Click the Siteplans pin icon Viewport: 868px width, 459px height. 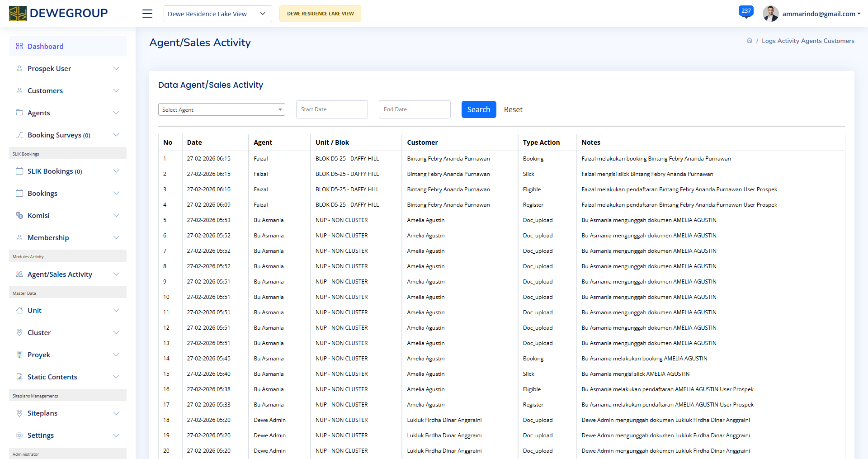point(19,413)
